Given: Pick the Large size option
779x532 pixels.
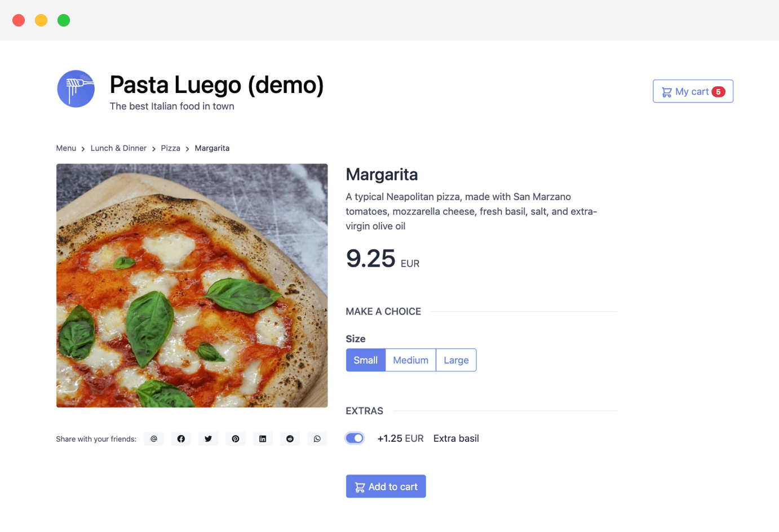Looking at the screenshot, I should (x=456, y=360).
